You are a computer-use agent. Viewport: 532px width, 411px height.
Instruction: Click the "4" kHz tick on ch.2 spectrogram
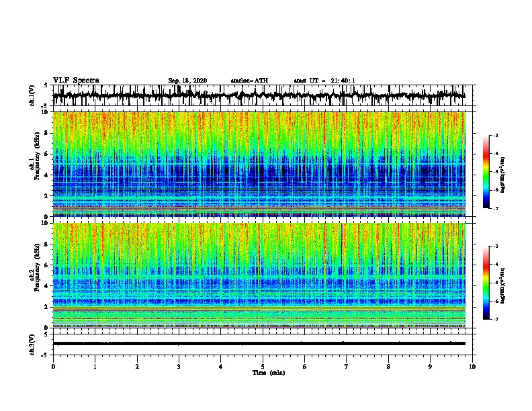(46, 286)
